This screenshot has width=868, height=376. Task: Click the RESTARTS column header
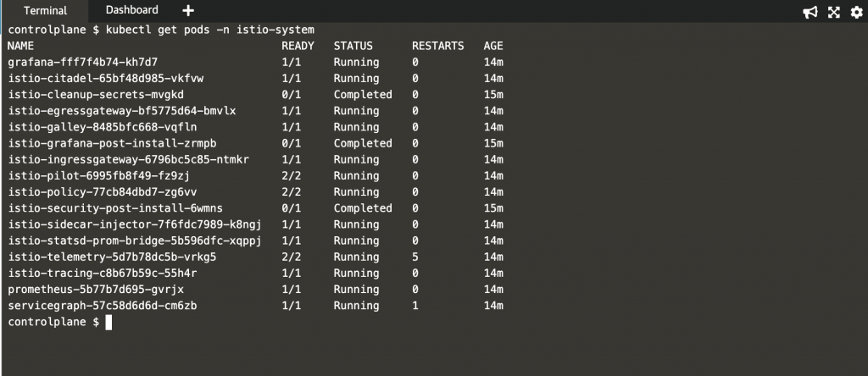click(438, 46)
